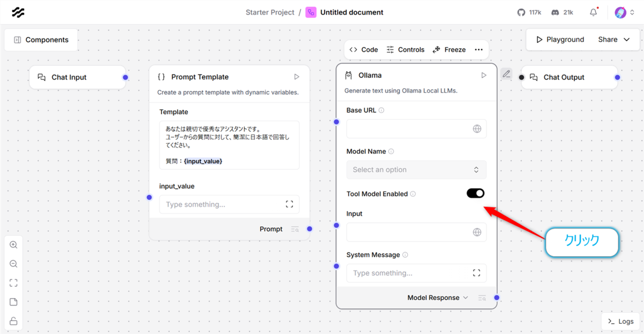Add a sticky note using the note icon
This screenshot has width=644, height=334.
click(13, 302)
